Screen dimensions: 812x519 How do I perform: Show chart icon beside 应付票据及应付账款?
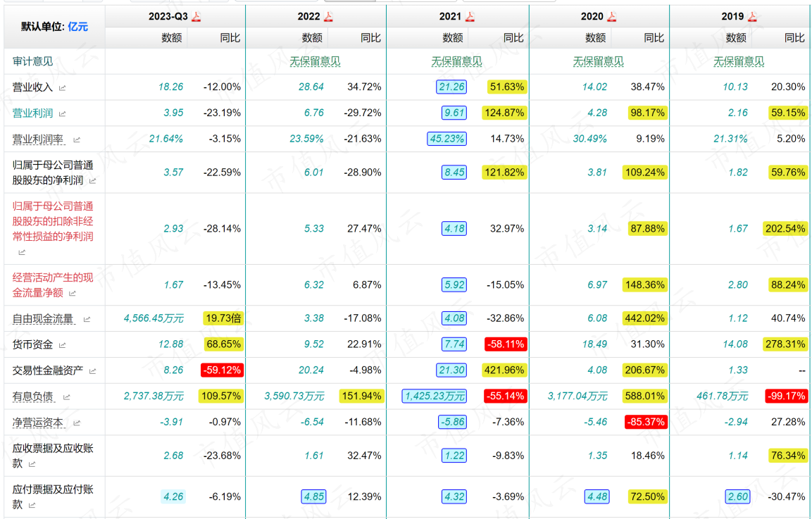(x=32, y=505)
